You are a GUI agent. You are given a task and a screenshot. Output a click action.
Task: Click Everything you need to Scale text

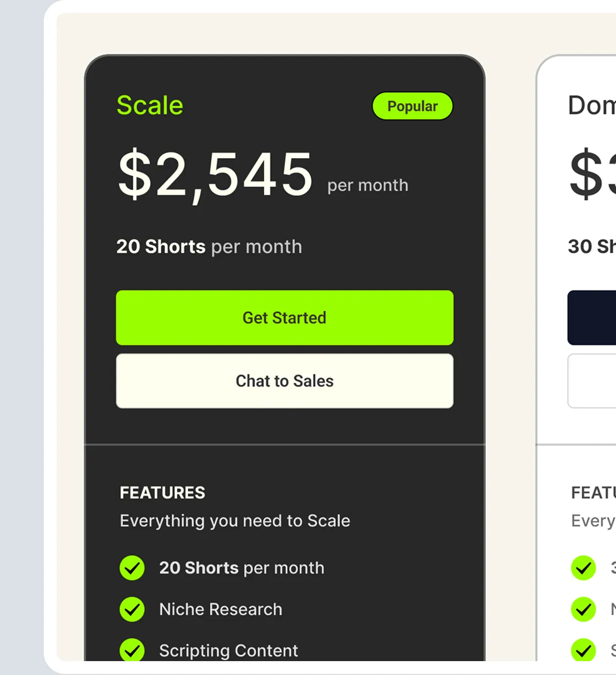[x=235, y=521]
